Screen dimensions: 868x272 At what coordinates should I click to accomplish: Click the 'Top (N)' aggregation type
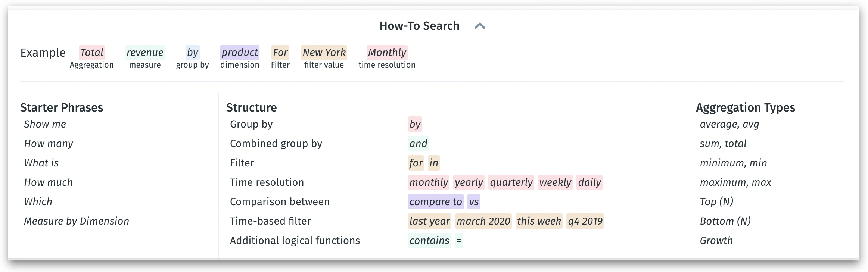[x=716, y=202]
